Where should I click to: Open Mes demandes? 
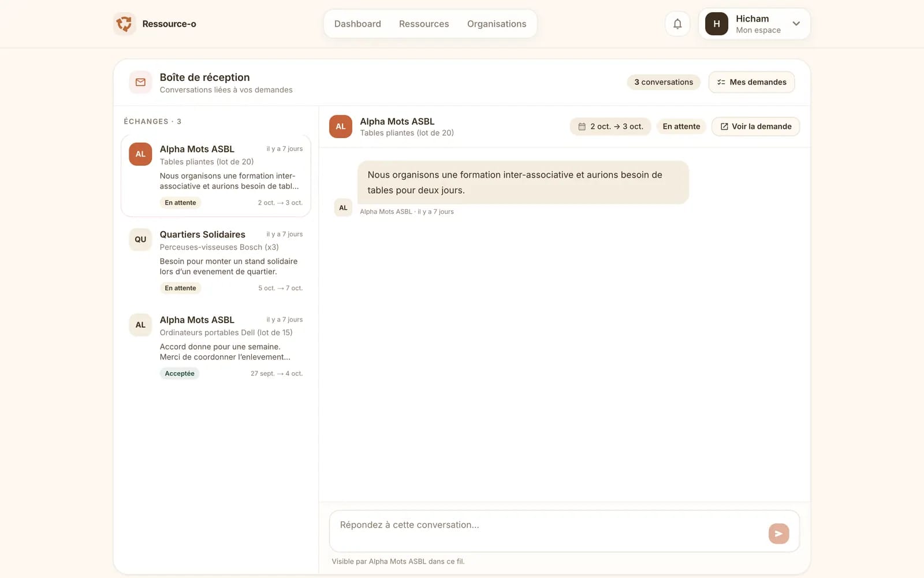tap(751, 82)
